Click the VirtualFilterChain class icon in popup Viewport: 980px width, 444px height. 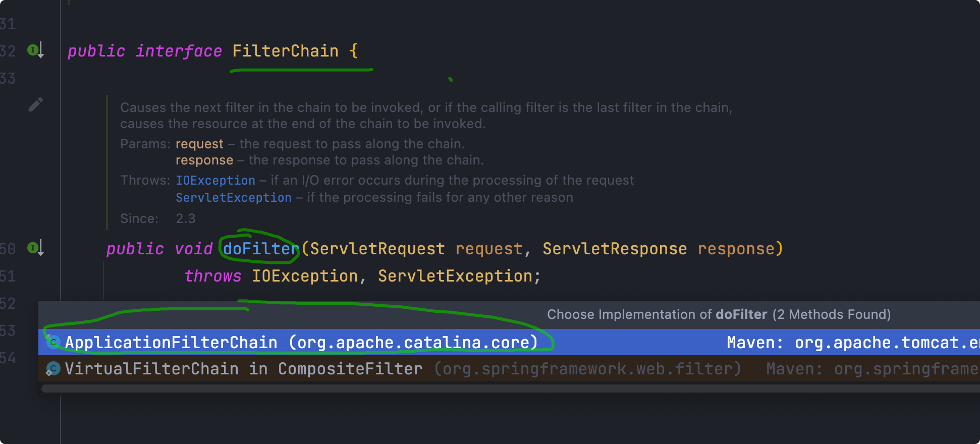coord(53,369)
